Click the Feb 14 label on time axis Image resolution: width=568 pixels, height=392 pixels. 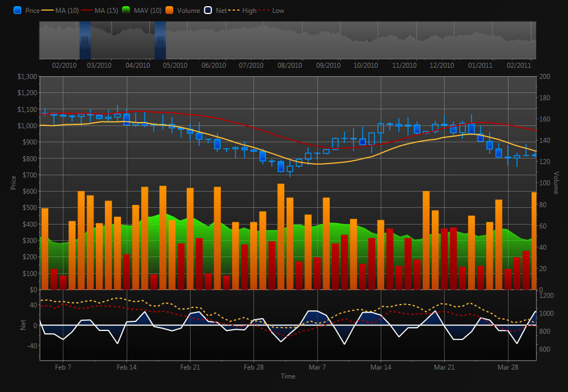click(126, 367)
